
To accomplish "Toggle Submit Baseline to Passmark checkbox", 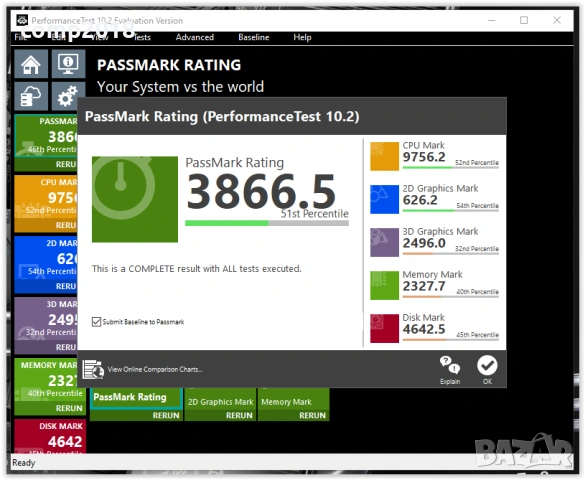I will pos(96,321).
